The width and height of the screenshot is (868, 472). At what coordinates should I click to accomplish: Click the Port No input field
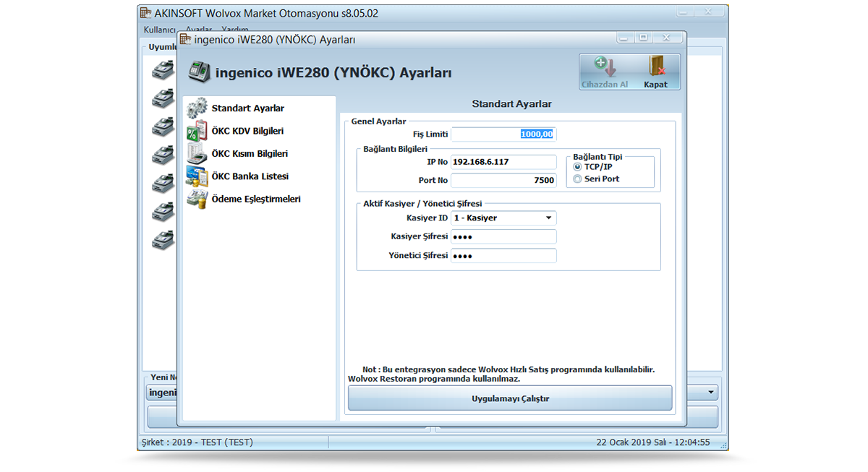click(x=503, y=181)
